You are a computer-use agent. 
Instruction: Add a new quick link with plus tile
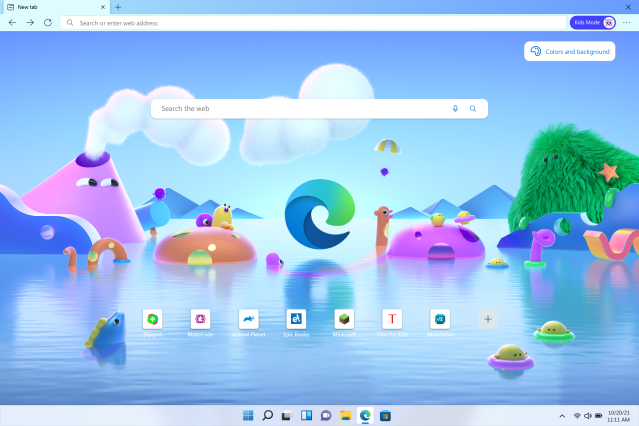pyautogui.click(x=488, y=319)
